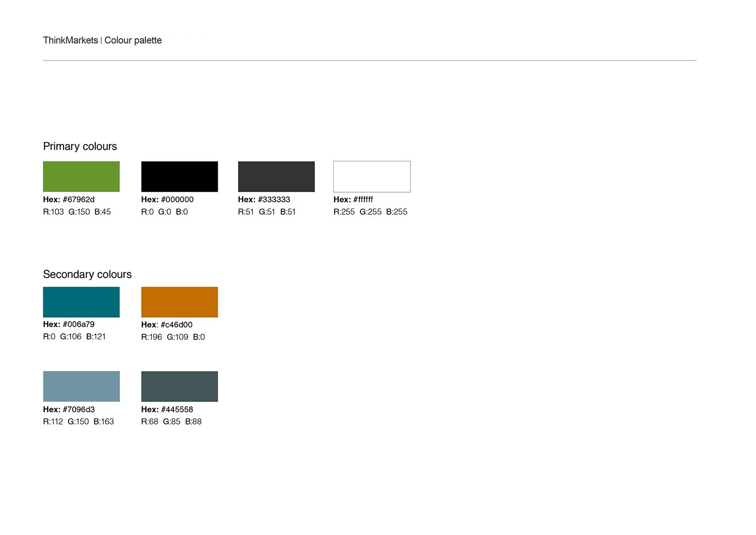Click the text R:196 G:109 B:0

pos(173,337)
